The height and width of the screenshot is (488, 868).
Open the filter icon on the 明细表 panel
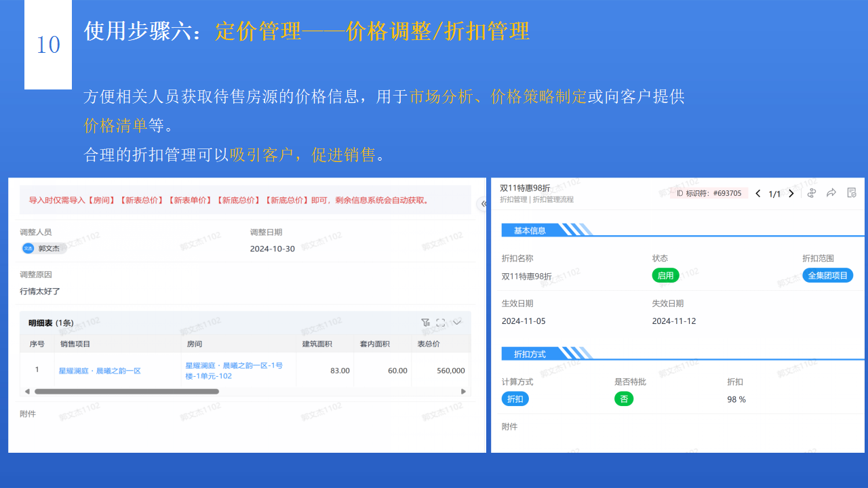425,323
